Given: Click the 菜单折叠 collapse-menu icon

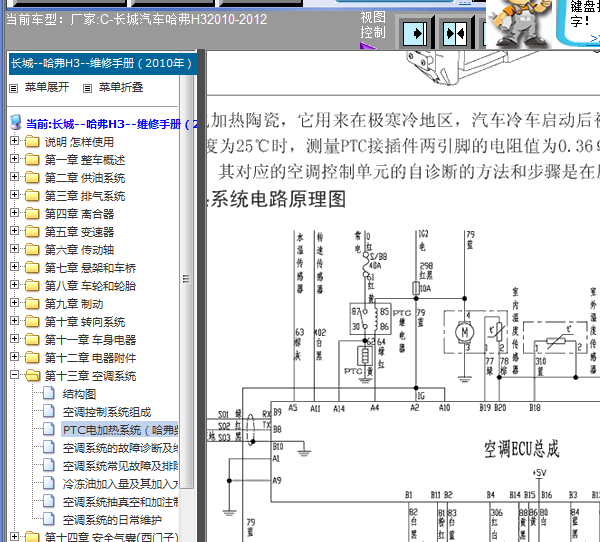Looking at the screenshot, I should pyautogui.click(x=88, y=88).
